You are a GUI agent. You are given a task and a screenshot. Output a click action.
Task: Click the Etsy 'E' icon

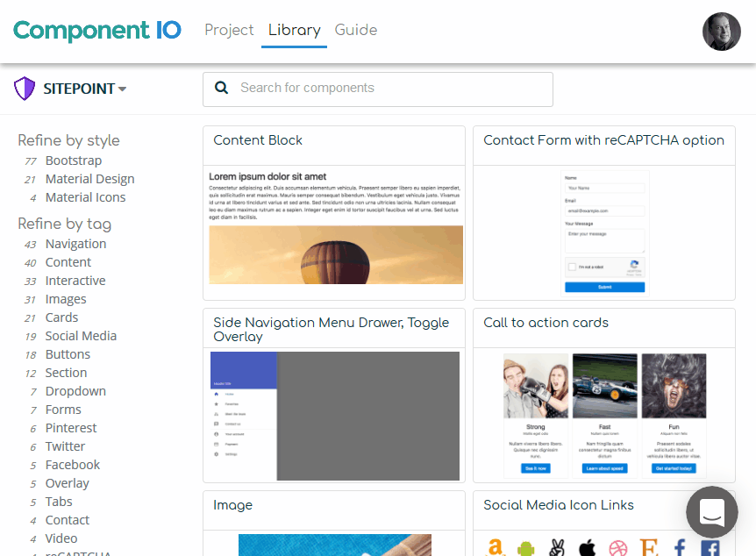click(649, 549)
